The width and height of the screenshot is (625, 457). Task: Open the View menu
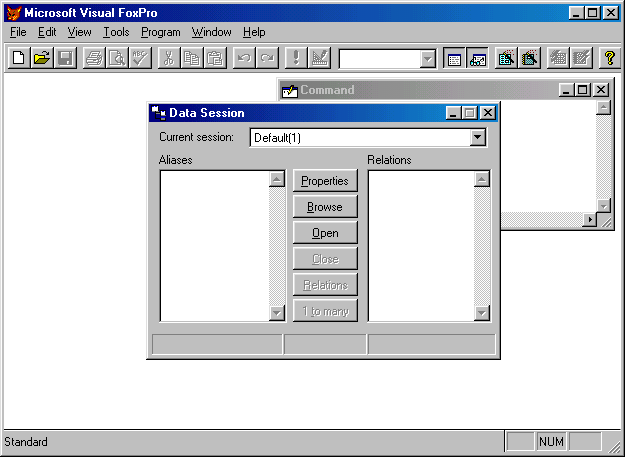[79, 32]
